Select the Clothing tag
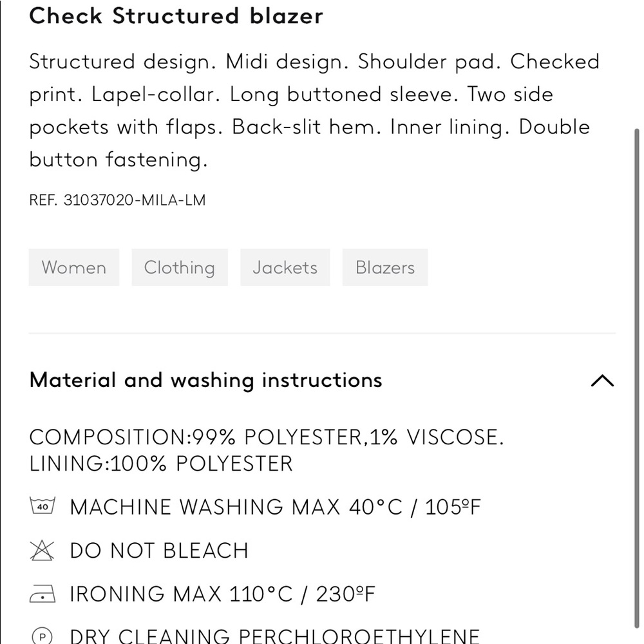 (180, 267)
